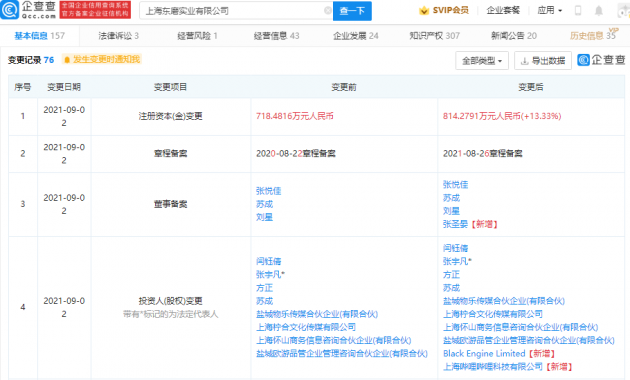Open the 全部类型 filter dropdown

point(482,61)
